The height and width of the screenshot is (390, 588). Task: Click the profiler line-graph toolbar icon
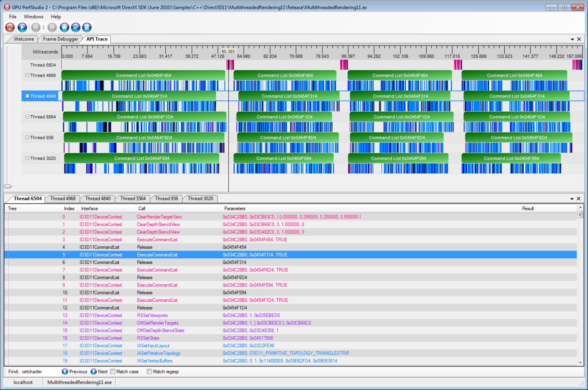pyautogui.click(x=76, y=27)
